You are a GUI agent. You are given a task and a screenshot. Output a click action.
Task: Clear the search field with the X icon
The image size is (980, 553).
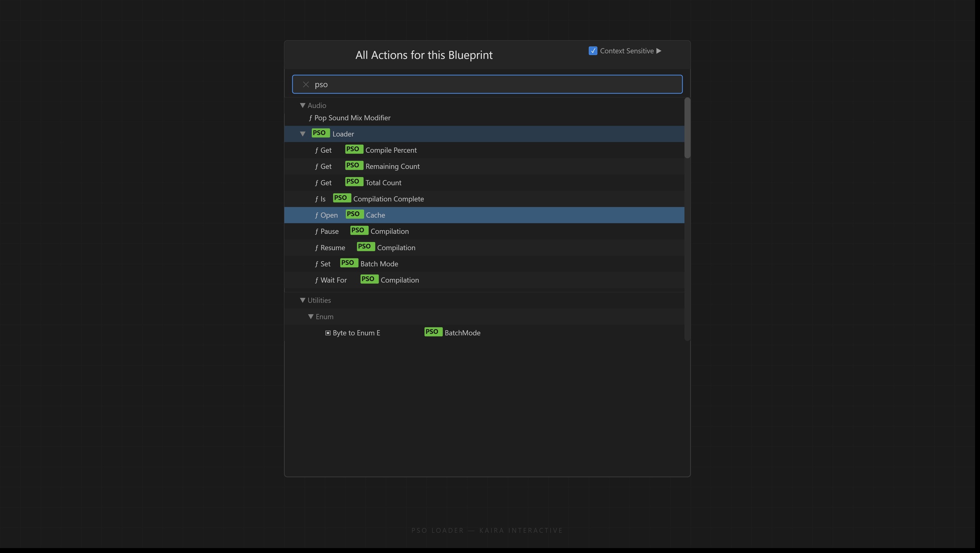click(x=306, y=84)
